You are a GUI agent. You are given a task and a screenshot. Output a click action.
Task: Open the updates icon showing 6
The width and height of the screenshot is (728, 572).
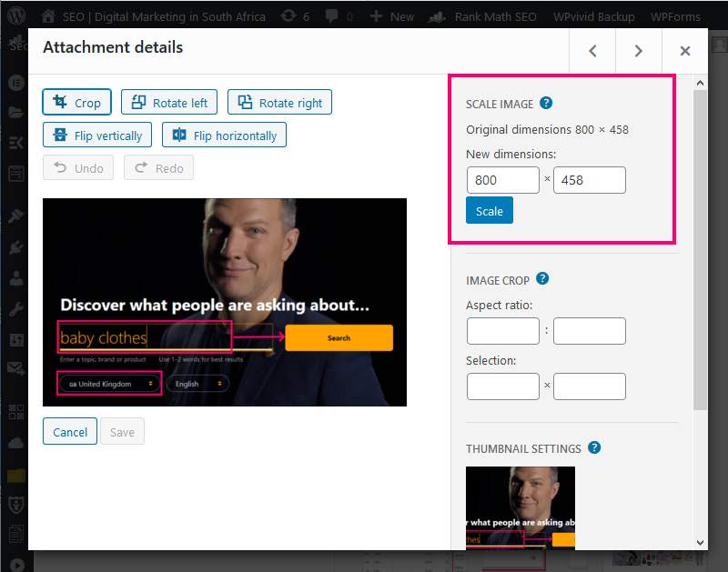(295, 16)
